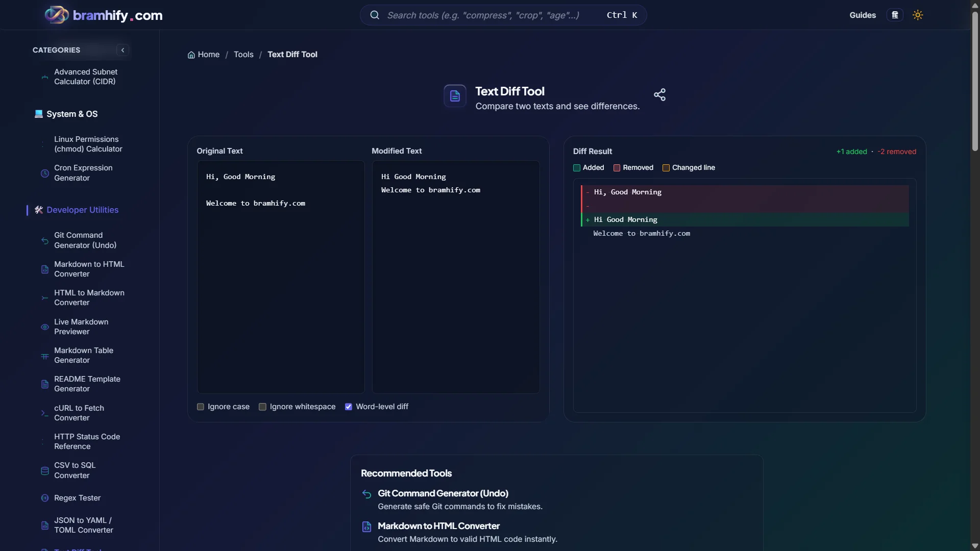
Task: Open the Guides link in the header
Action: click(x=863, y=15)
